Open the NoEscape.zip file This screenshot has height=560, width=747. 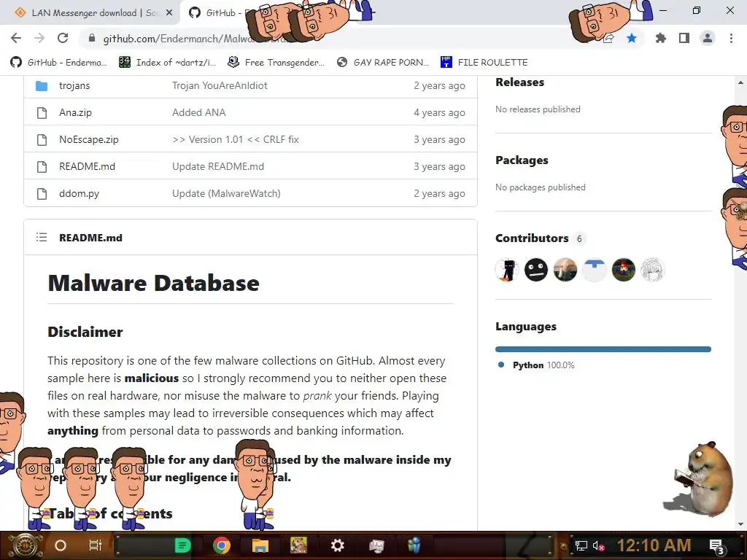(x=88, y=139)
